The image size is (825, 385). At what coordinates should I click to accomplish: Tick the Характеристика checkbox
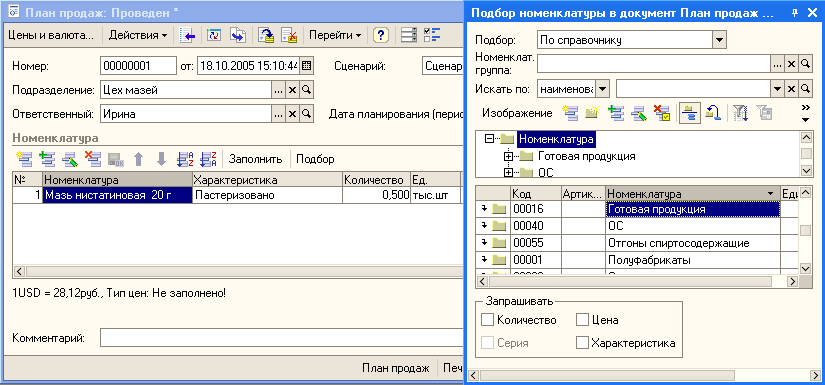[x=582, y=343]
